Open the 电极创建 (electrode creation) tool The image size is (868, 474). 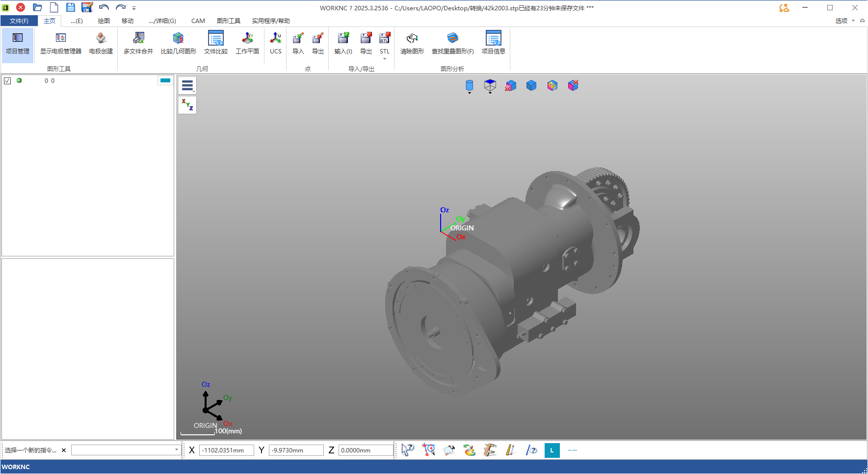tap(101, 43)
